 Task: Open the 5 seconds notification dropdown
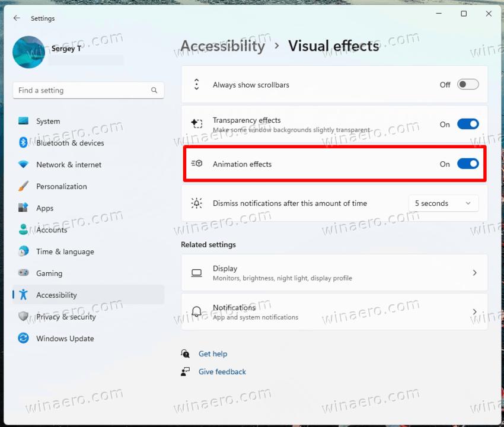coord(444,203)
